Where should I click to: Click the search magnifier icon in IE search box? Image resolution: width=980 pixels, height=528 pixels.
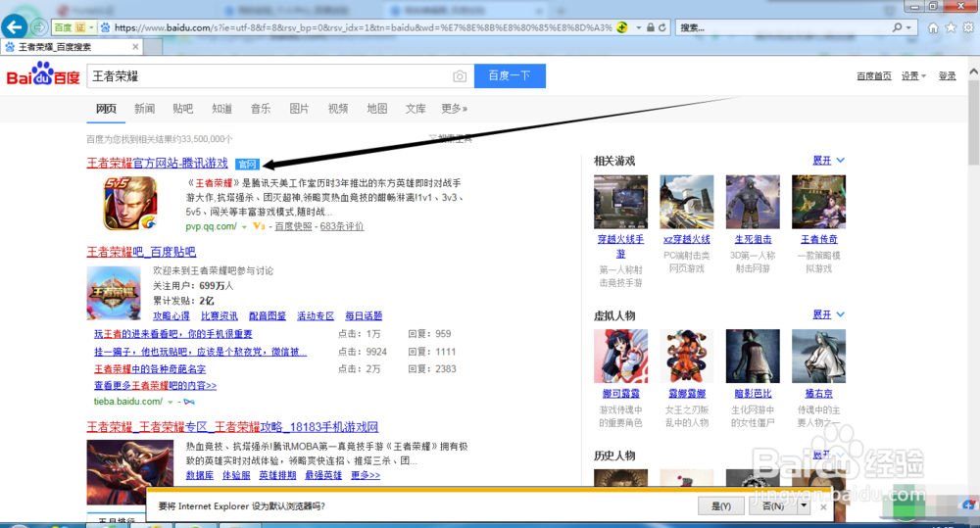click(898, 27)
